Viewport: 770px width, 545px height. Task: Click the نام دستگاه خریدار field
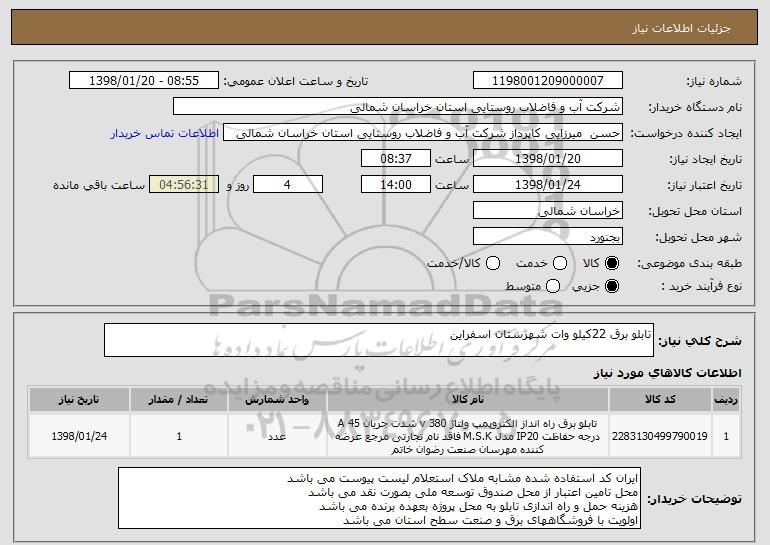(398, 107)
